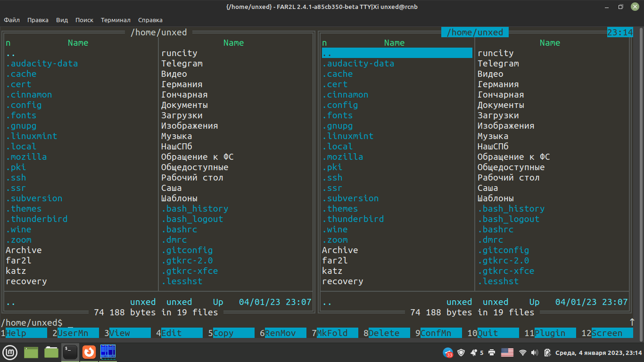The width and height of the screenshot is (644, 362).
Task: Open the Файл menu
Action: pos(11,20)
